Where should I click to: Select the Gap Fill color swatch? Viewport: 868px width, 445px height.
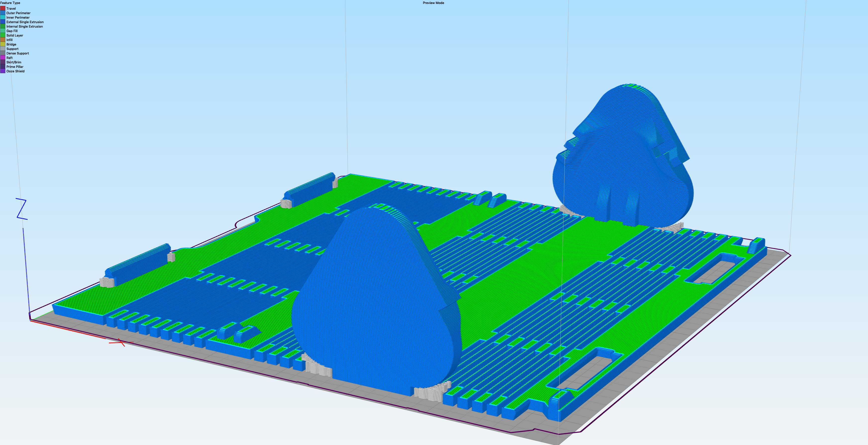click(3, 31)
